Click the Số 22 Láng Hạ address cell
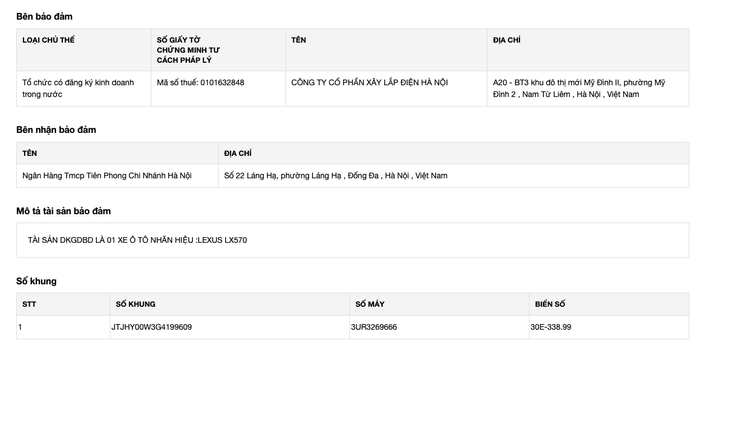Screen dimensions: 750x426 335,175
